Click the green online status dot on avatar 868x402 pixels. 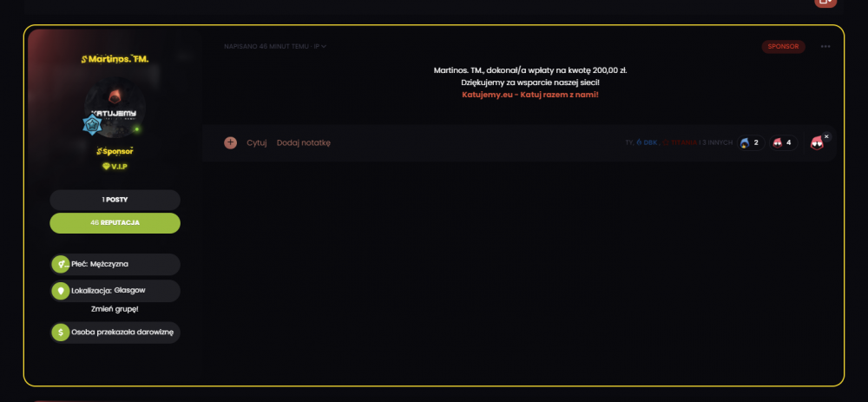coord(137,129)
